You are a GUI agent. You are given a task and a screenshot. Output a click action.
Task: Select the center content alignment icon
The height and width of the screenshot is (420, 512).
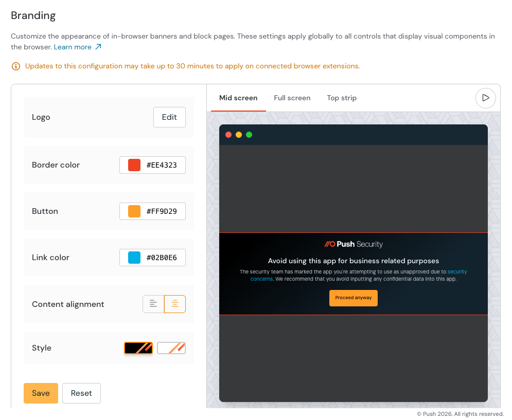(x=174, y=304)
